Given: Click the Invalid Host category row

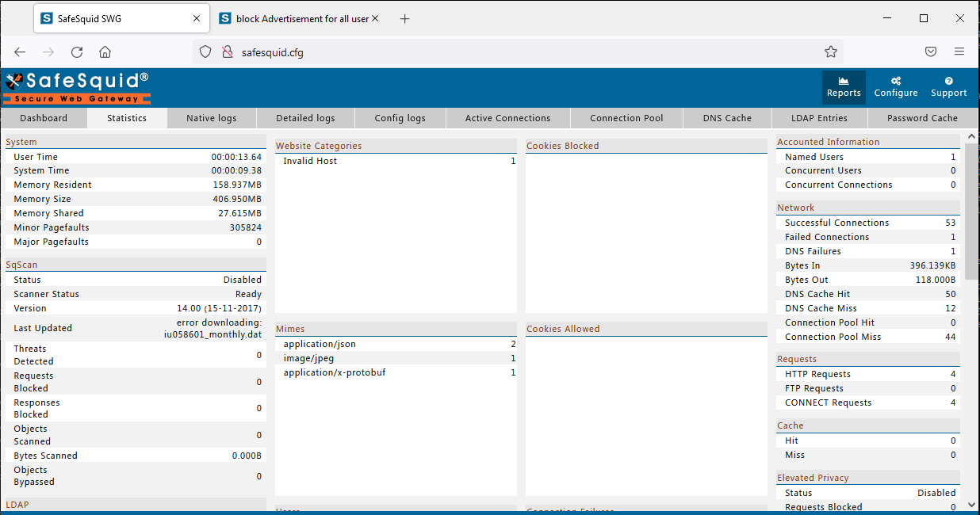Looking at the screenshot, I should point(396,161).
